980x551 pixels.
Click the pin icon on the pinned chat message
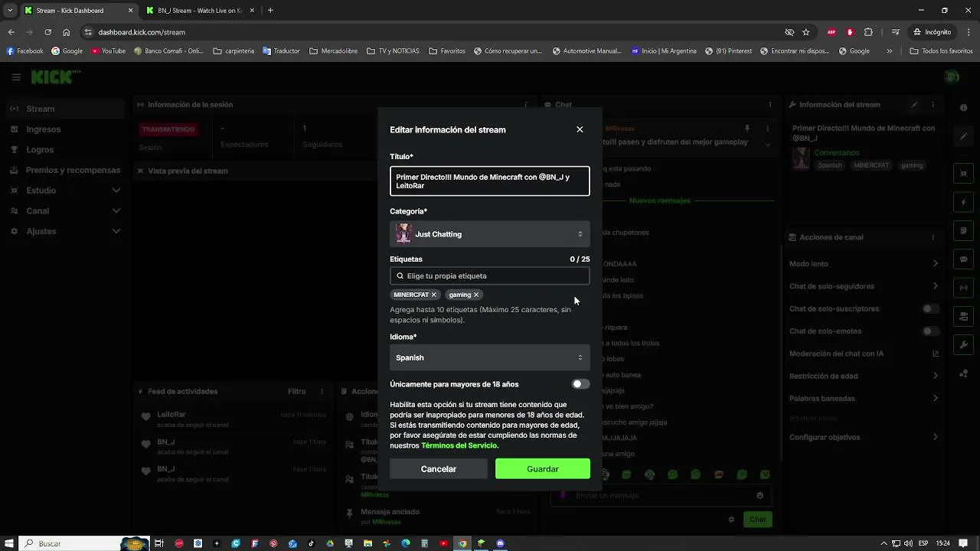click(x=747, y=129)
